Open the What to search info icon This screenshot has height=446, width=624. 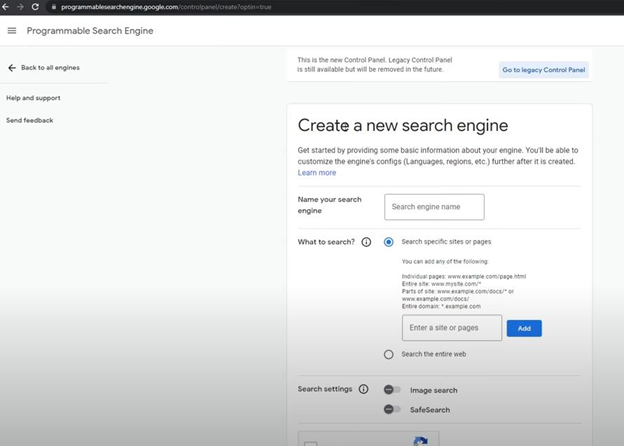(366, 242)
